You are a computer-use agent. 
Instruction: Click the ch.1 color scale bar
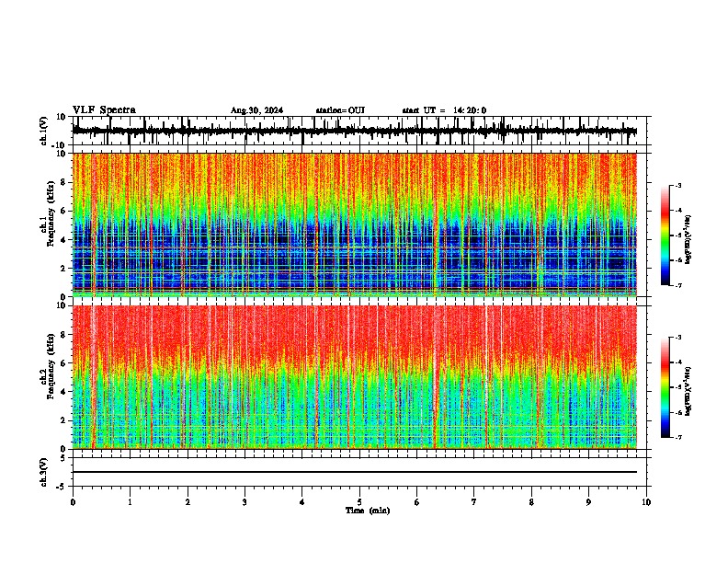point(665,236)
